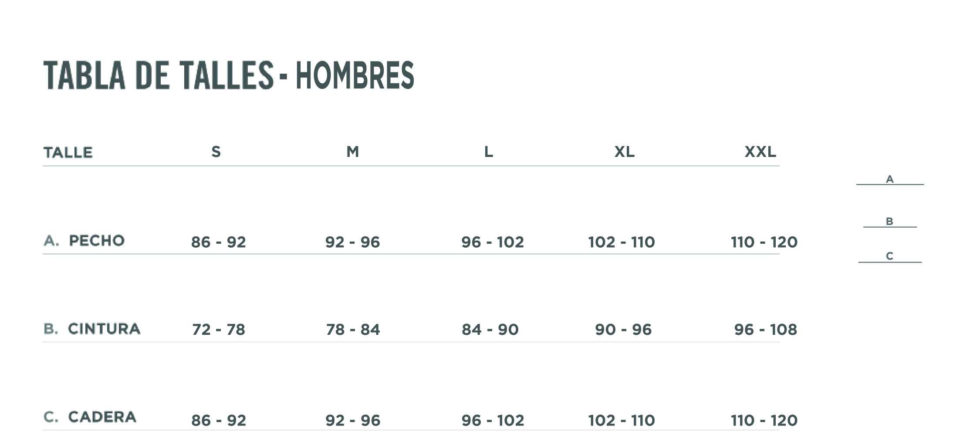Select the S size column header
Screen dimensions: 980x446
pos(216,152)
